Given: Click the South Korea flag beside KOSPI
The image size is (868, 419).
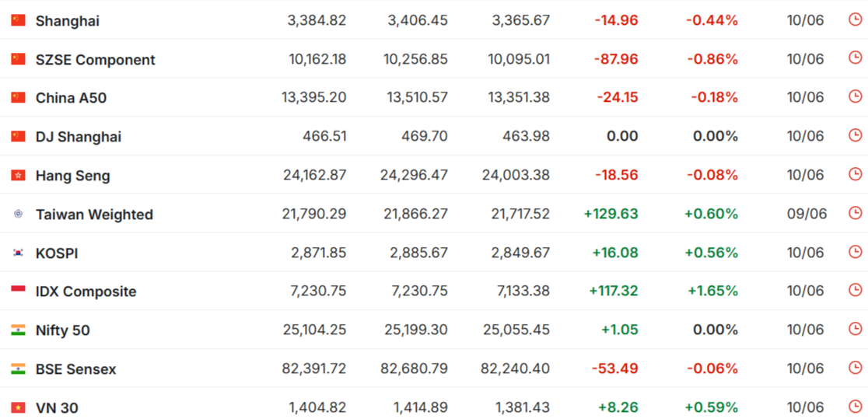Looking at the screenshot, I should (x=18, y=253).
